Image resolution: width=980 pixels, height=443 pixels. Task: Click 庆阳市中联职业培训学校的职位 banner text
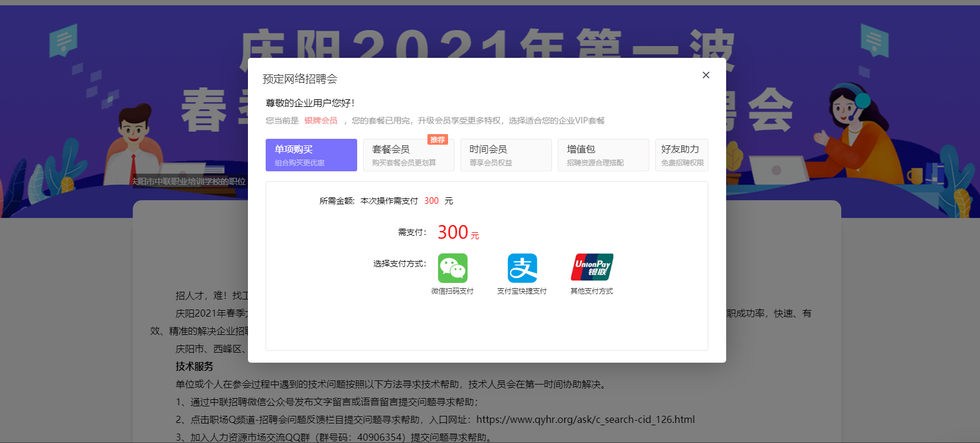click(189, 181)
